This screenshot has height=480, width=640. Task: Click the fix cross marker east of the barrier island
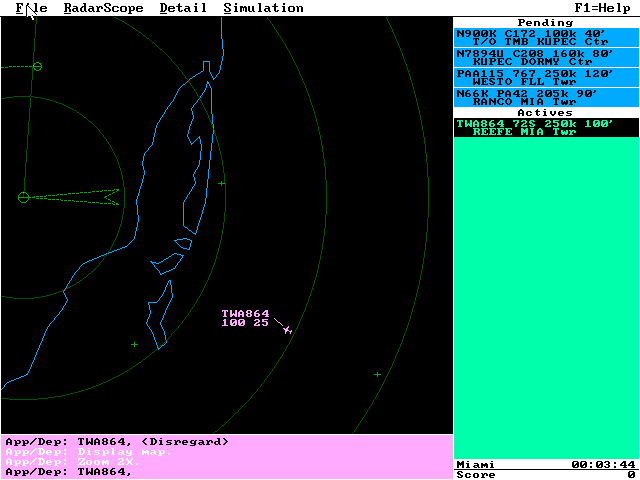[221, 184]
